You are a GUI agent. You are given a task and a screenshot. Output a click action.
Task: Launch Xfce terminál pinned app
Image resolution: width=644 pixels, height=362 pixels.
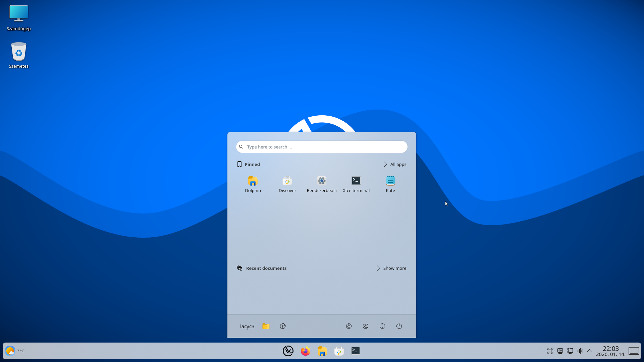[356, 184]
